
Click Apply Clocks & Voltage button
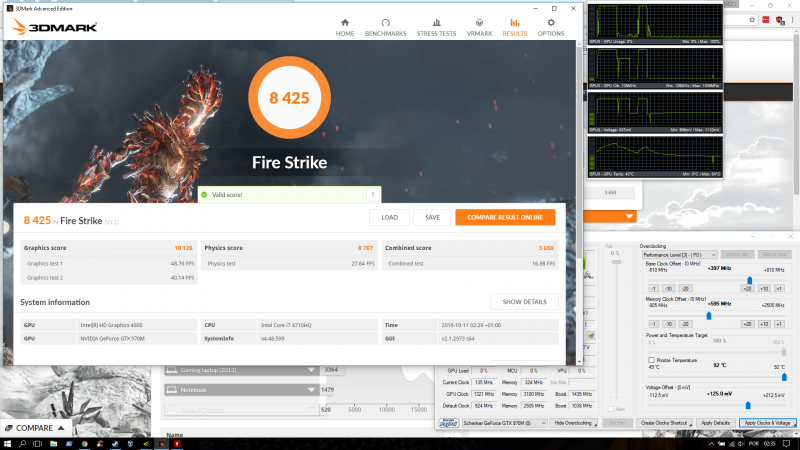click(767, 423)
